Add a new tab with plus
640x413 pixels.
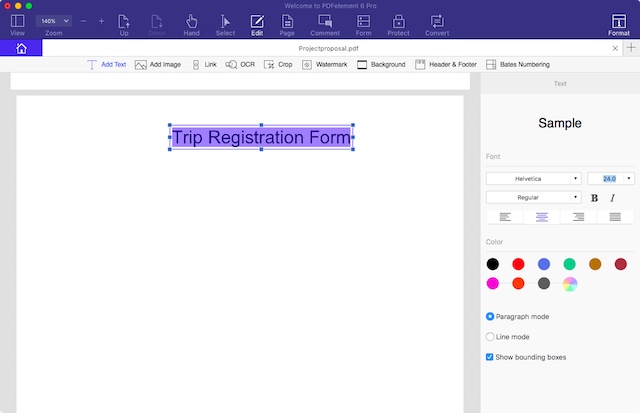coord(631,48)
